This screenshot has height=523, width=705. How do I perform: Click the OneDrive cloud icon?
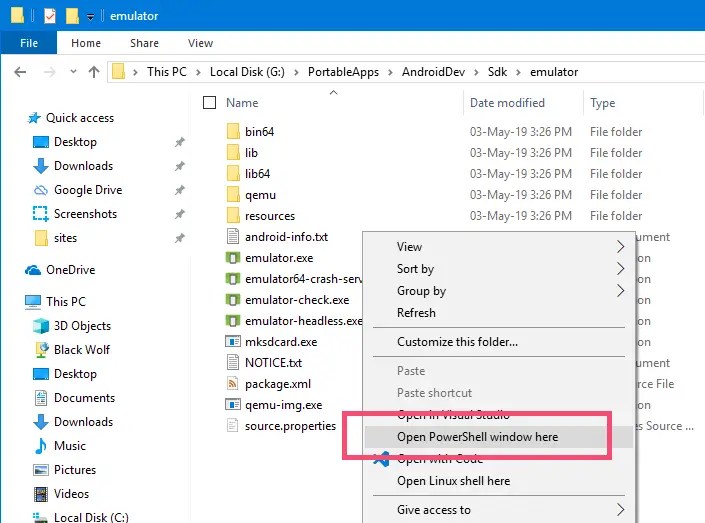coord(33,270)
